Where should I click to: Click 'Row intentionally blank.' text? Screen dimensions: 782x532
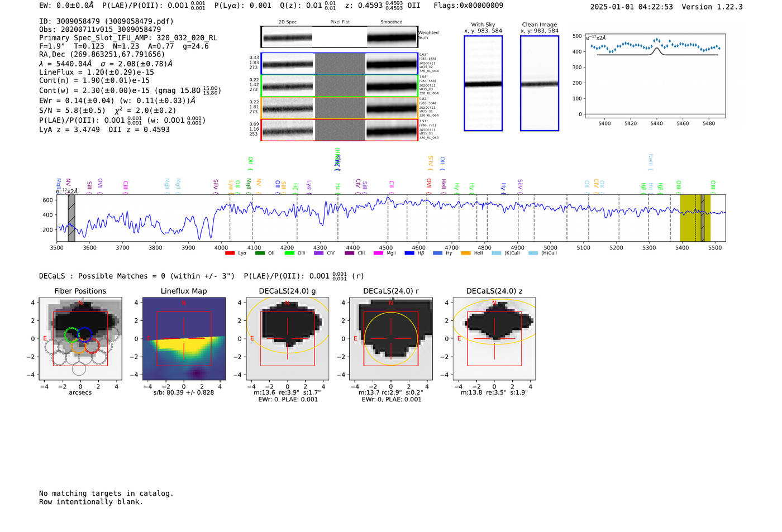click(91, 502)
